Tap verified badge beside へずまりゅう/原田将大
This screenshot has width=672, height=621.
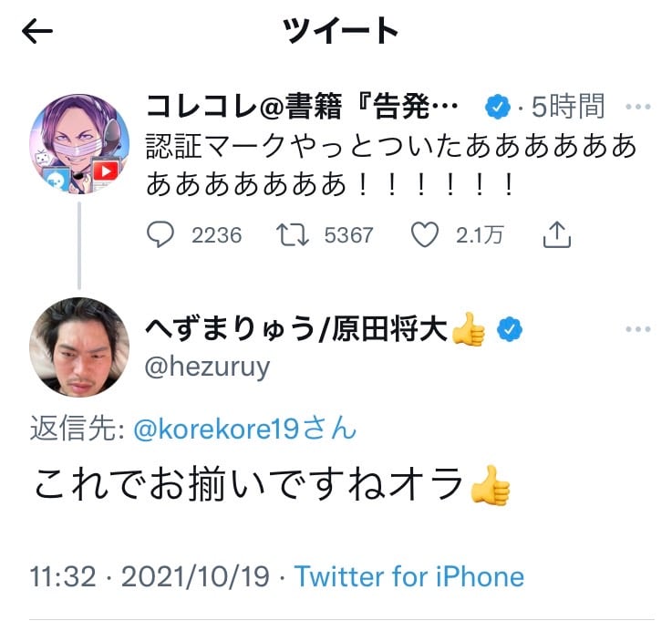(509, 328)
